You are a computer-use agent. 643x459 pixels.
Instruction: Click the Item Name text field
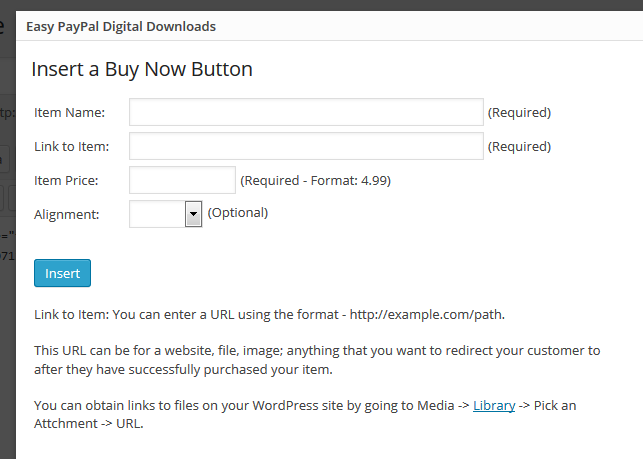[306, 112]
